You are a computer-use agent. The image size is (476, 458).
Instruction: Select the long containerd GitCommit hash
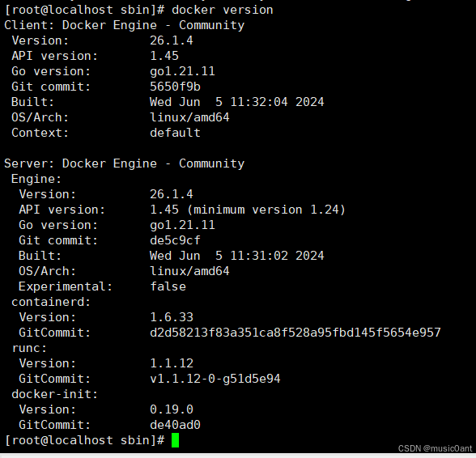pyautogui.click(x=295, y=333)
